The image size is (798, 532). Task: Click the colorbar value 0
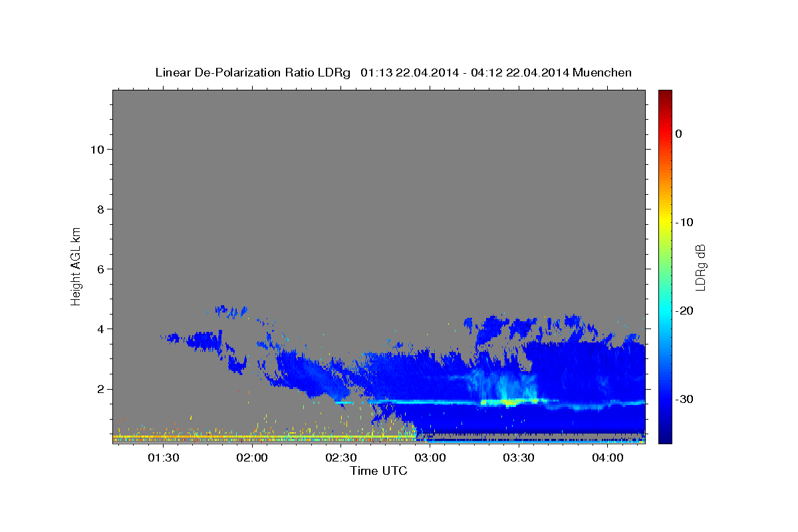tap(678, 134)
